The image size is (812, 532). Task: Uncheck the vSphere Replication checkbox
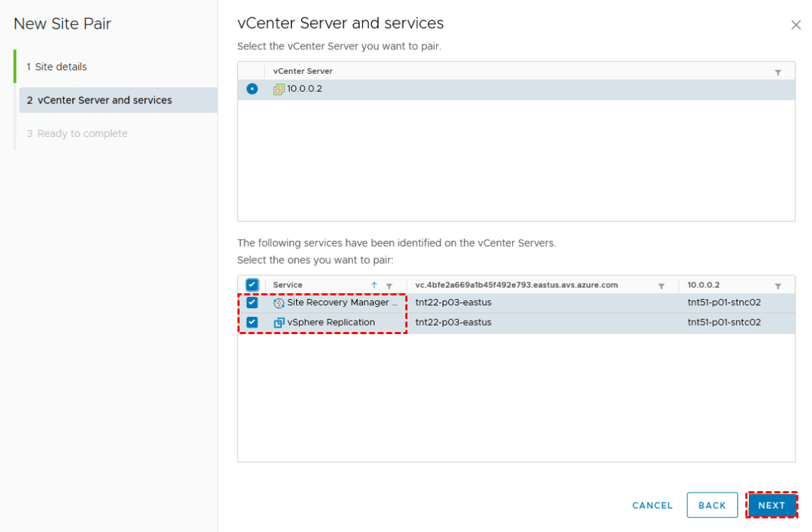coord(252,323)
